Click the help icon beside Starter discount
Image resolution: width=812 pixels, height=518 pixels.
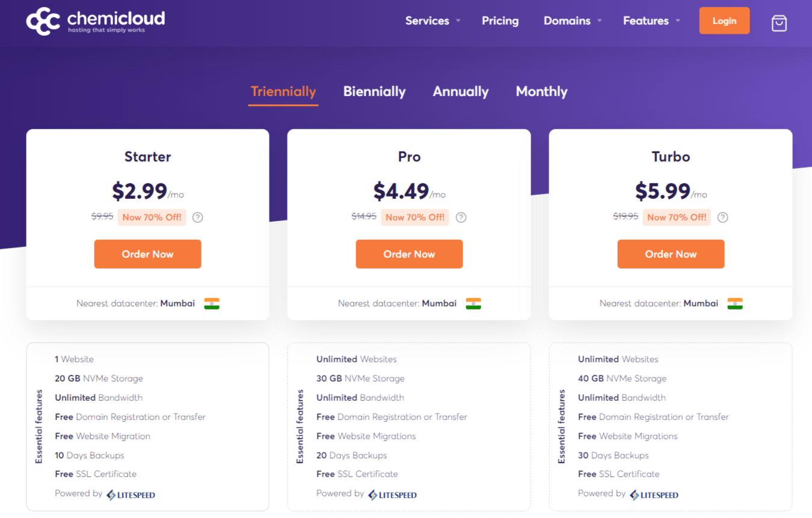click(197, 218)
